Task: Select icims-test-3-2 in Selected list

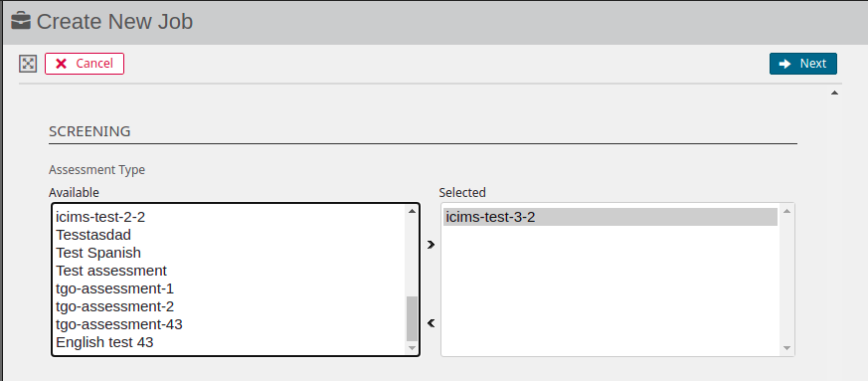Action: 610,217
